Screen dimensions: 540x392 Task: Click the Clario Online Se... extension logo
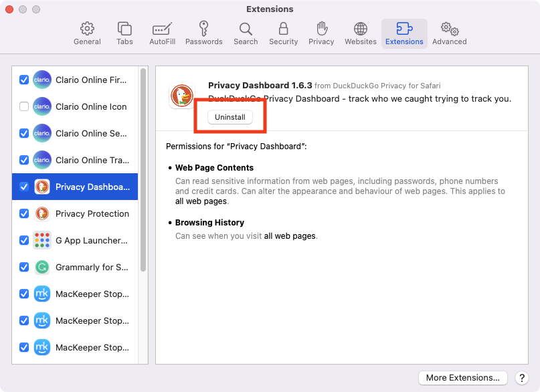[42, 133]
